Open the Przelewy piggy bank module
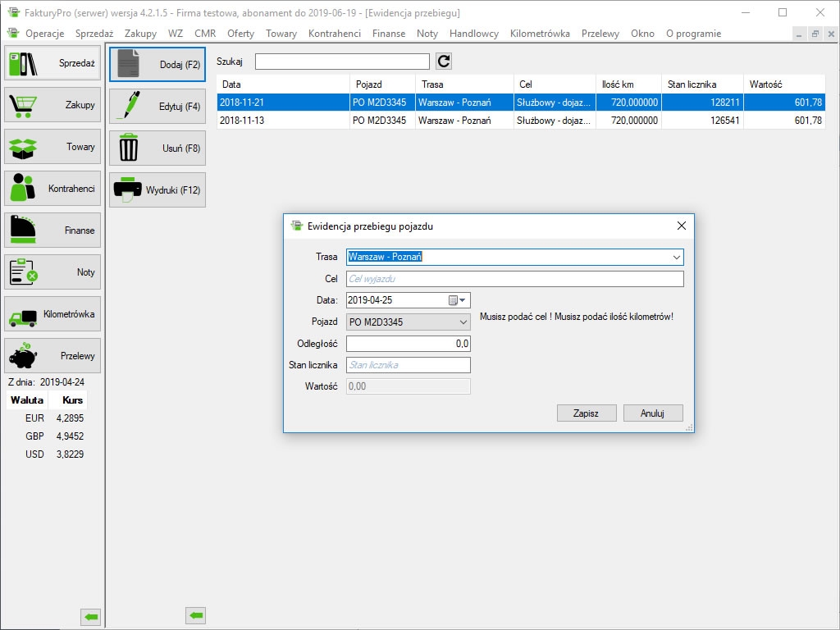The image size is (840, 630). (x=52, y=356)
